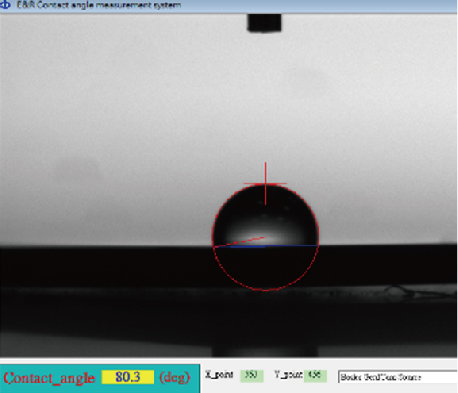Image resolution: width=458 pixels, height=393 pixels.
Task: Click the green X_point value field
Action: (252, 375)
